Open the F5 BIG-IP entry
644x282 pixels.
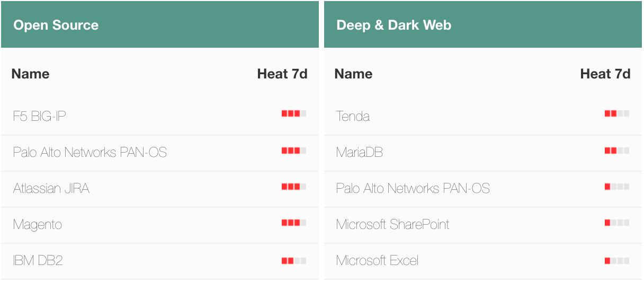tap(40, 116)
